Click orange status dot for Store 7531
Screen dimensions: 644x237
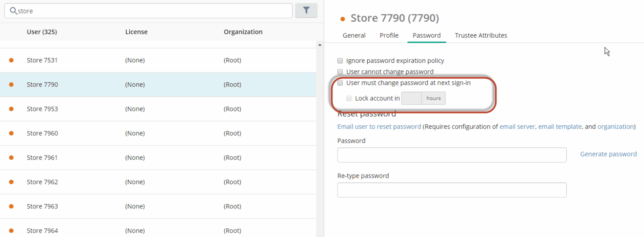(x=11, y=60)
